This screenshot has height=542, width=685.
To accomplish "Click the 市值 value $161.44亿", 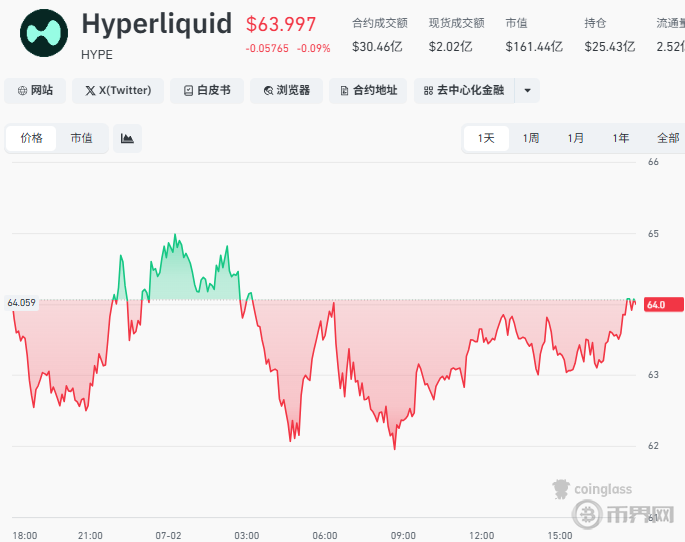I will [534, 46].
